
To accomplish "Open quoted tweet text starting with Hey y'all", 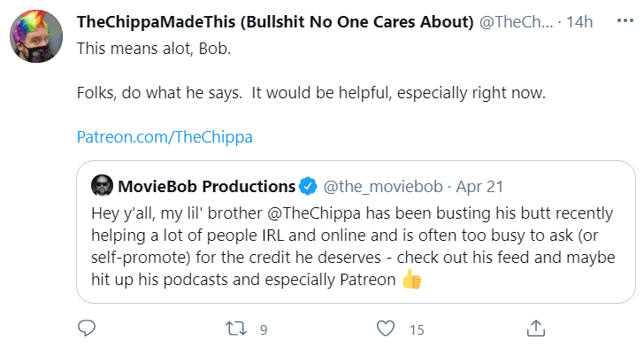I will tap(353, 246).
